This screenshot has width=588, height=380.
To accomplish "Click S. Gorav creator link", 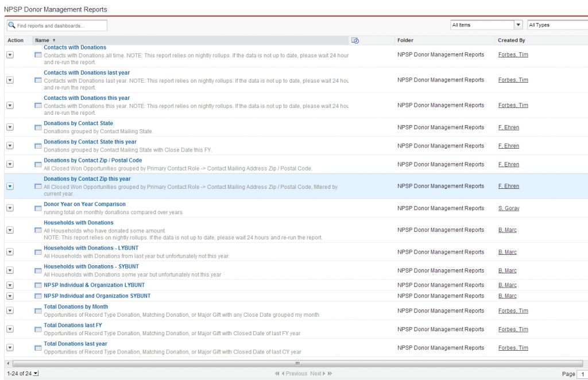I will coord(509,208).
